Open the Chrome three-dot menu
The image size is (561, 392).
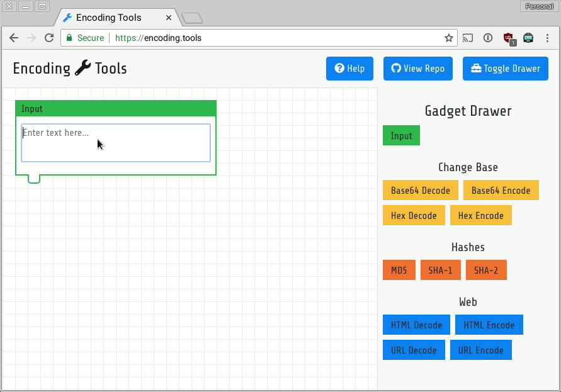click(547, 38)
